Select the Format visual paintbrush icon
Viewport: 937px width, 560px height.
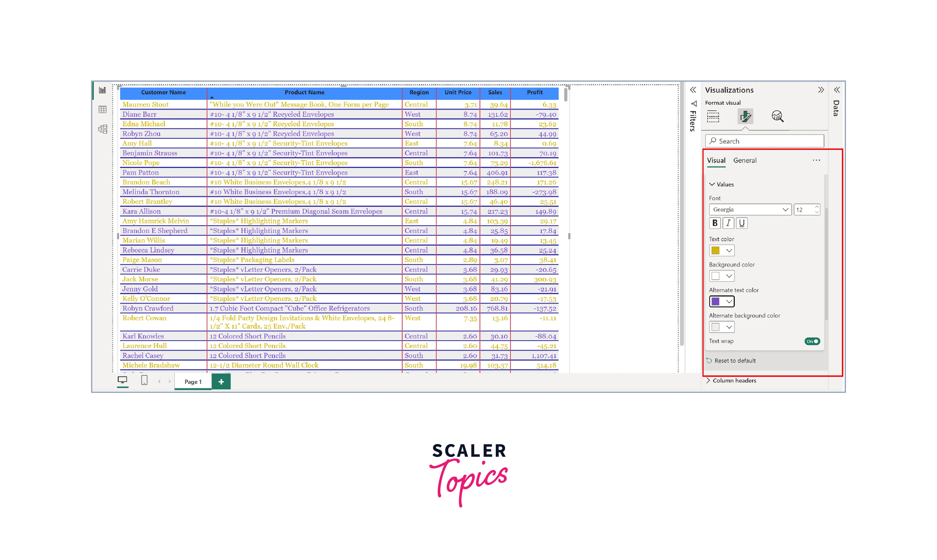click(745, 117)
